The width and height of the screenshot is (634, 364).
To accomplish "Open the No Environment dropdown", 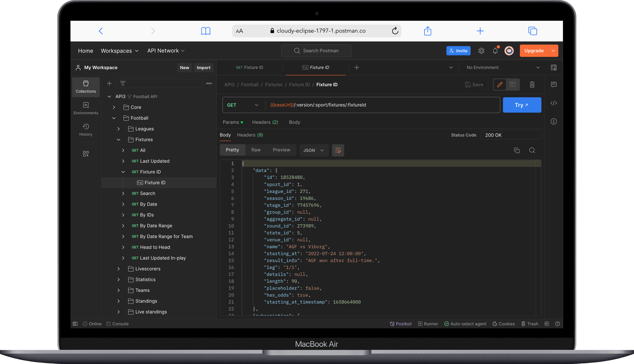I will click(503, 67).
